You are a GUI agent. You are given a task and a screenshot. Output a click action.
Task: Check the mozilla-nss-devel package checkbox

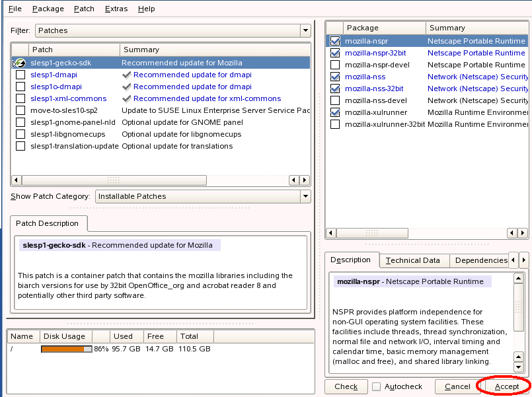point(335,100)
